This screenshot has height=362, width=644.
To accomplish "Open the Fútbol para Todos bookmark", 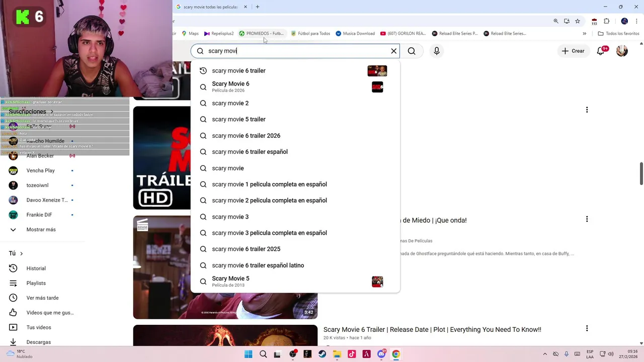I will 310,34.
